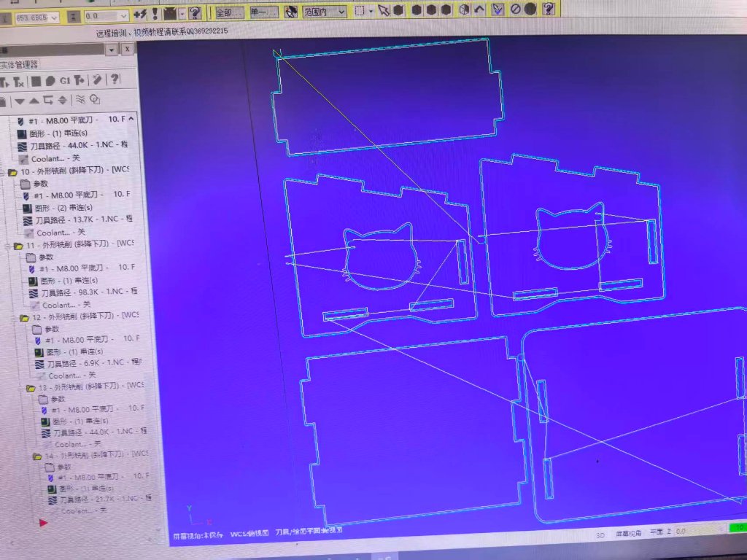Click the red insert arrow at tree bottom
Viewport: 747px width, 560px height.
coord(43,523)
